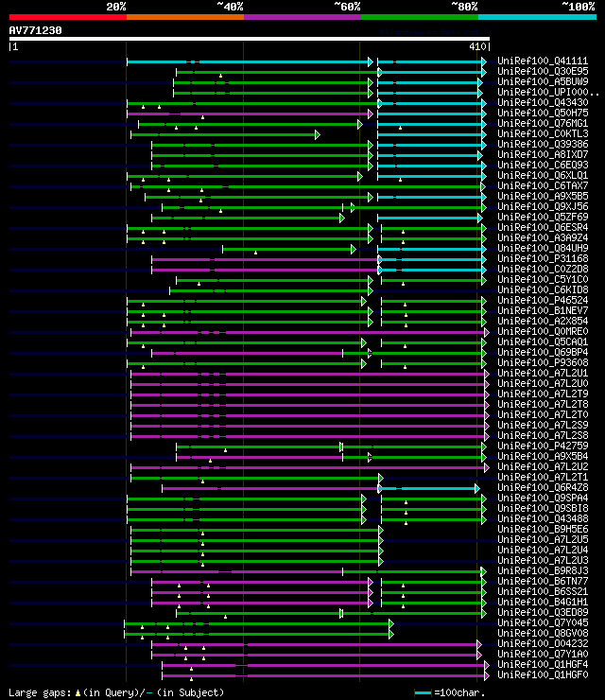This screenshot has width=605, height=700.
Task: Click the UniRef100_Q5CAQ1 label
Action: point(543,342)
